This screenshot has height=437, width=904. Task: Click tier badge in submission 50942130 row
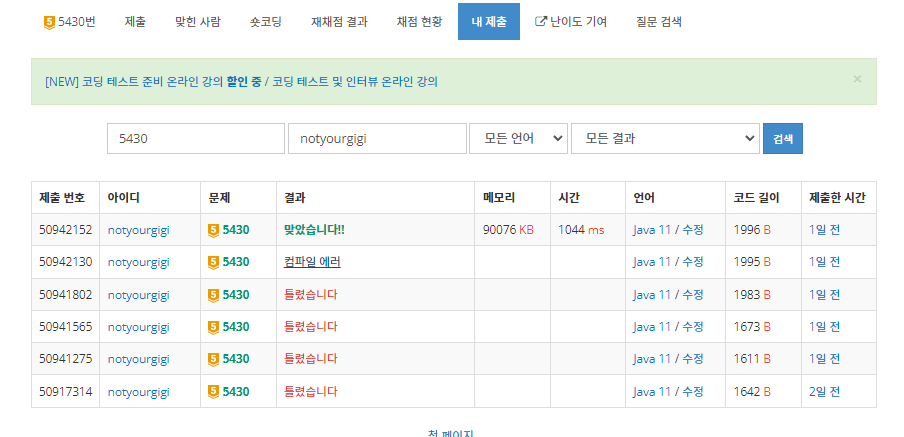[x=213, y=262]
